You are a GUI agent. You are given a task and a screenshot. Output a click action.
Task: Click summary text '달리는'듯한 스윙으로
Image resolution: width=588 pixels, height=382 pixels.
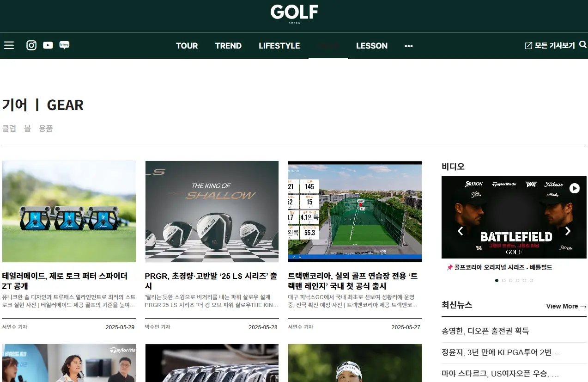click(212, 301)
